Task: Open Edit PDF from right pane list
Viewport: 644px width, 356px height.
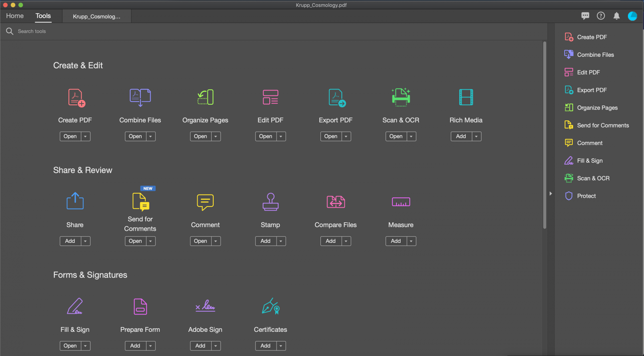Action: coord(582,72)
